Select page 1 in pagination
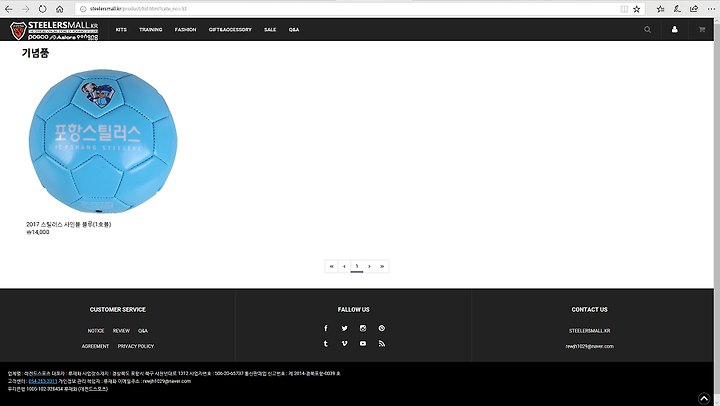This screenshot has width=720, height=406. (357, 266)
